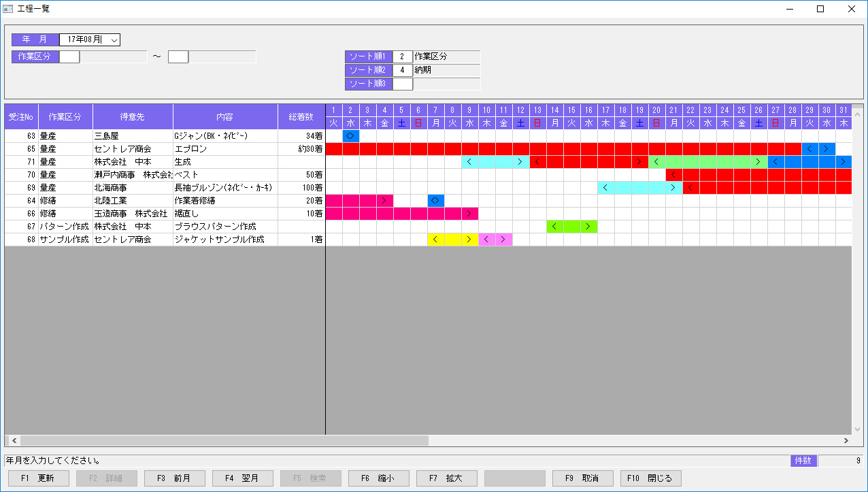Image resolution: width=868 pixels, height=492 pixels.
Task: Click the F10 閉じる button
Action: 651,478
